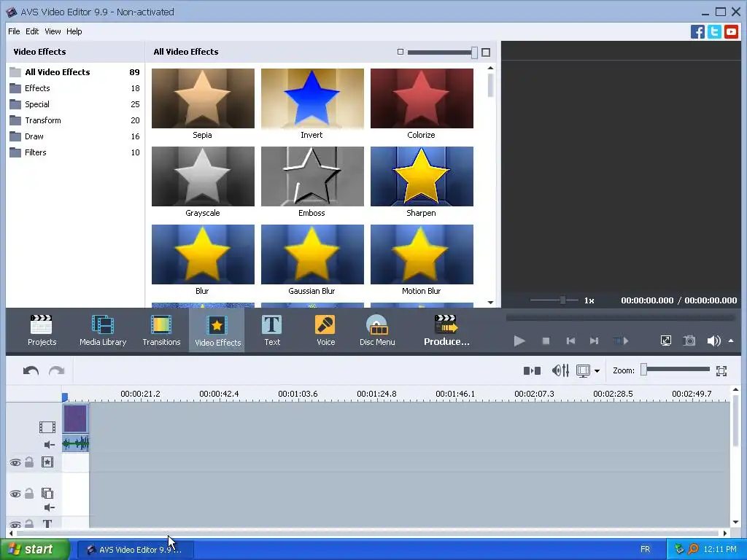Select the Motion Blur effect thumbnail
The width and height of the screenshot is (747, 560).
click(x=422, y=254)
